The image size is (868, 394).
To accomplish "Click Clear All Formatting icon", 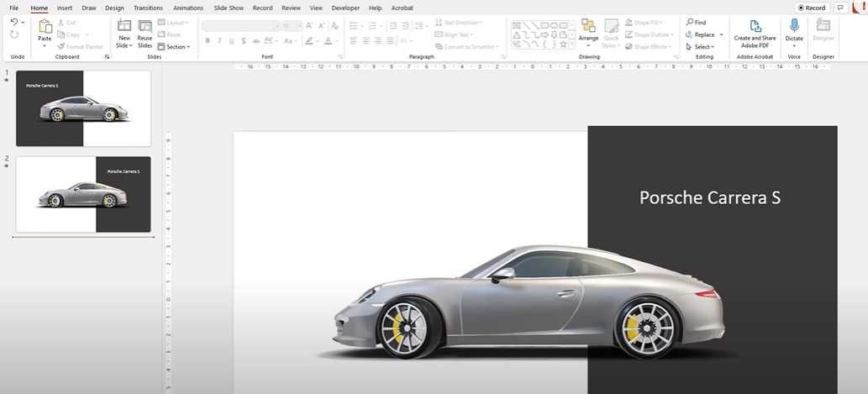I will point(334,26).
